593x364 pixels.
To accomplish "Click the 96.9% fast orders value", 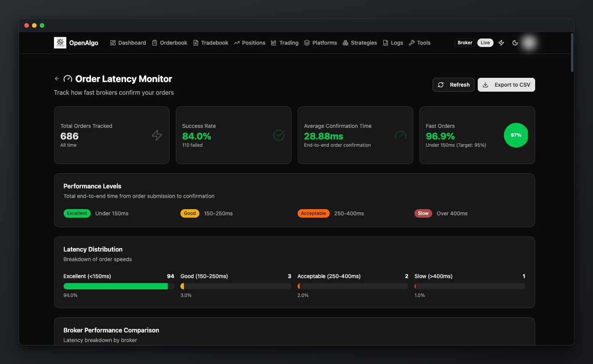I will pos(440,136).
